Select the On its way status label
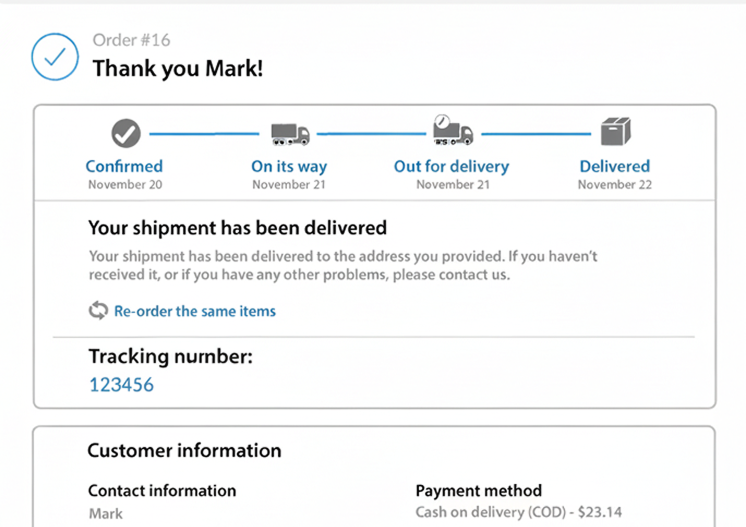Image resolution: width=746 pixels, height=527 pixels. point(289,167)
